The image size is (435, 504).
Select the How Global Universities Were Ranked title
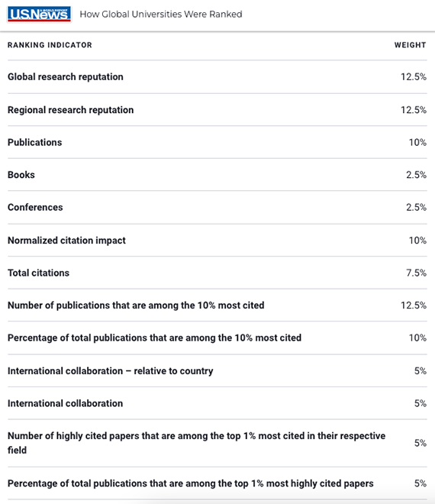coord(160,15)
